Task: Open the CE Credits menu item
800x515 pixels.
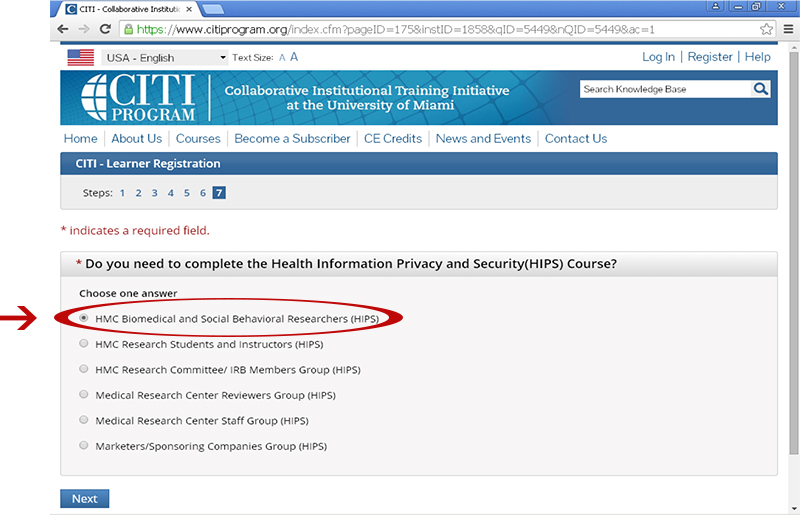Action: [x=393, y=138]
